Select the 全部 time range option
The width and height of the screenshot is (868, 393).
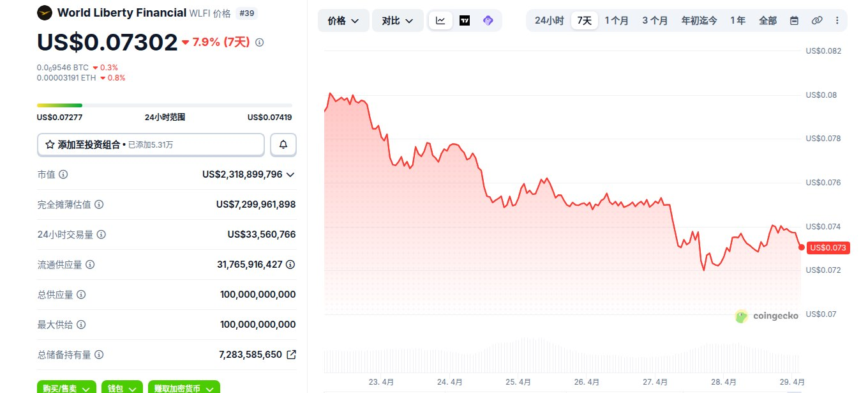pyautogui.click(x=768, y=20)
